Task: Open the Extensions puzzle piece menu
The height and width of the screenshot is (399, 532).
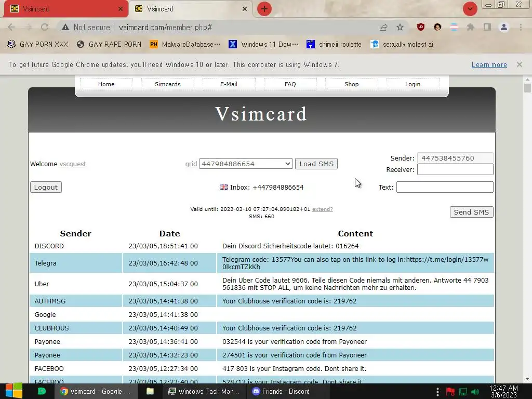Action: coord(470,27)
